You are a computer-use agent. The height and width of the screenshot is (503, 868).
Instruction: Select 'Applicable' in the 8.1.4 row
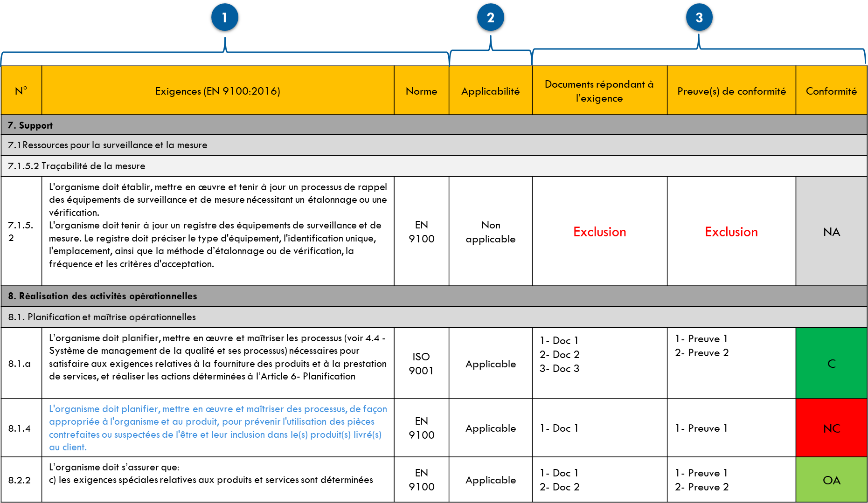tap(490, 428)
